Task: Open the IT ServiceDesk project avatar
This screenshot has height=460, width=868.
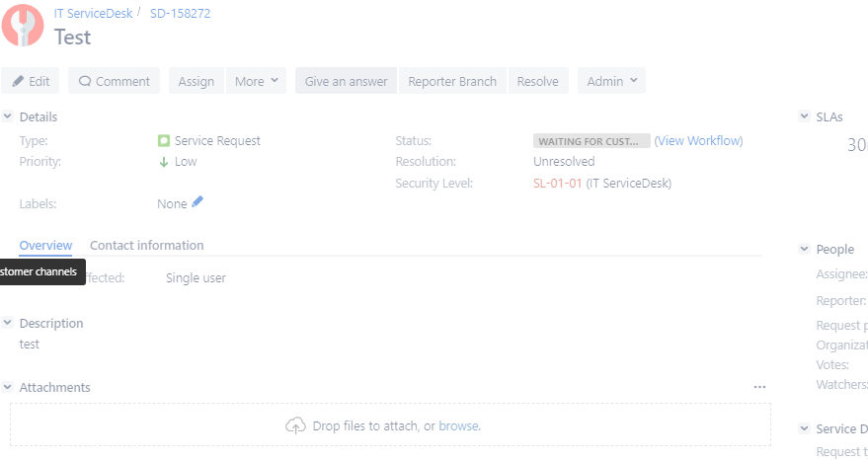Action: (23, 25)
